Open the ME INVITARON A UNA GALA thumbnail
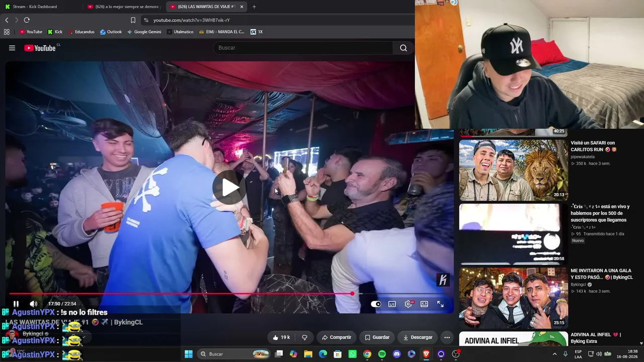Image resolution: width=644 pixels, height=362 pixels. pos(513,298)
